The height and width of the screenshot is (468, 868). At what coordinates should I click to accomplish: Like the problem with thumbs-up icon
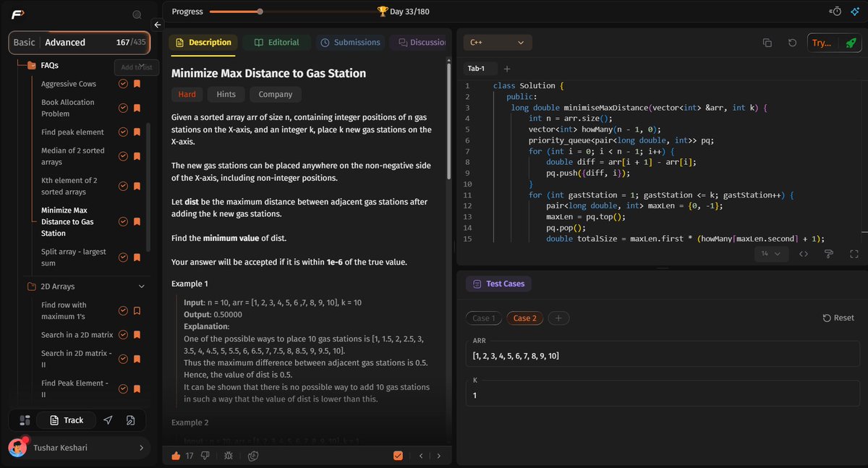coord(176,456)
